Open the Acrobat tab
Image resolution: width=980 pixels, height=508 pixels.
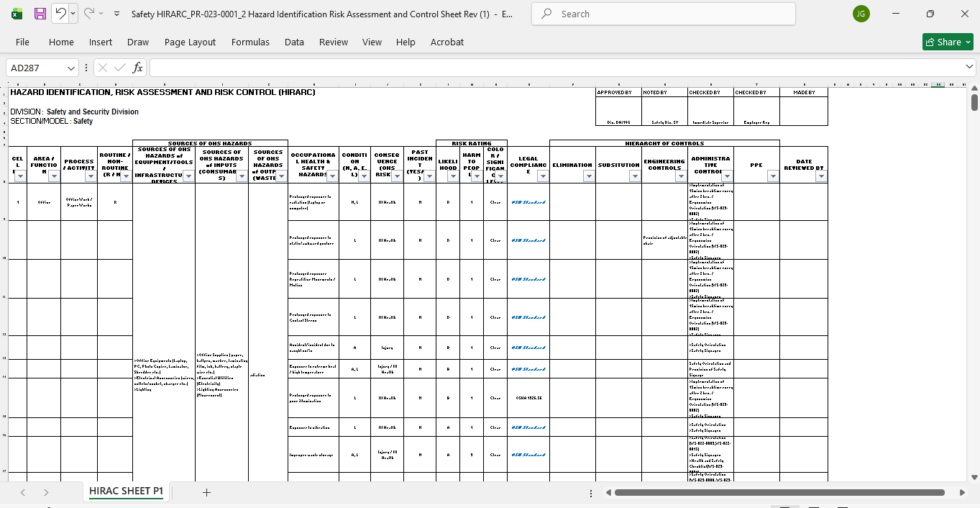click(447, 42)
